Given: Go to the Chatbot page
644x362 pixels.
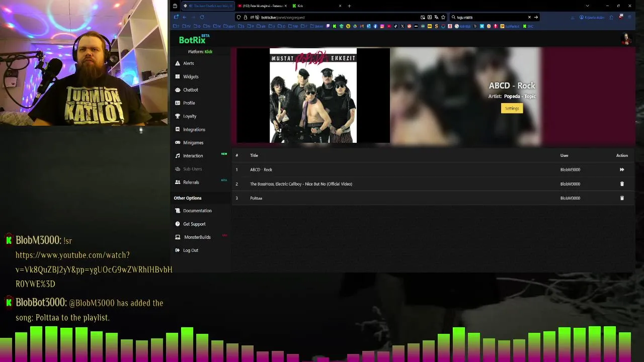Looking at the screenshot, I should 187,89.
